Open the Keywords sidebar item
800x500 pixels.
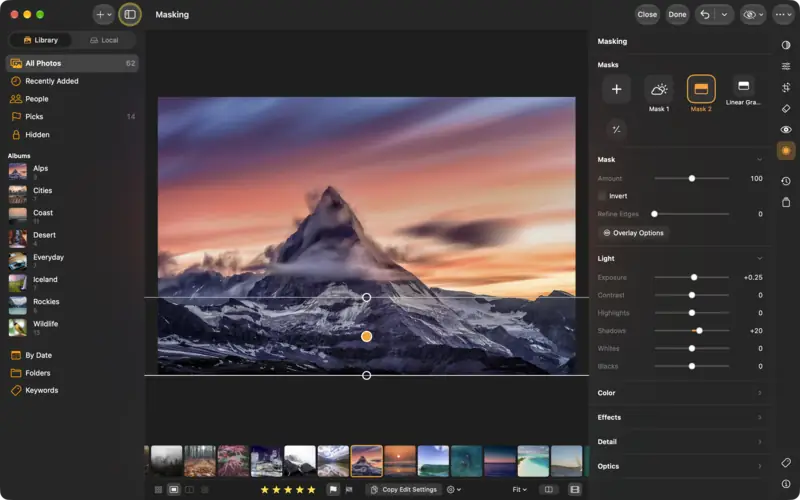tap(72, 390)
